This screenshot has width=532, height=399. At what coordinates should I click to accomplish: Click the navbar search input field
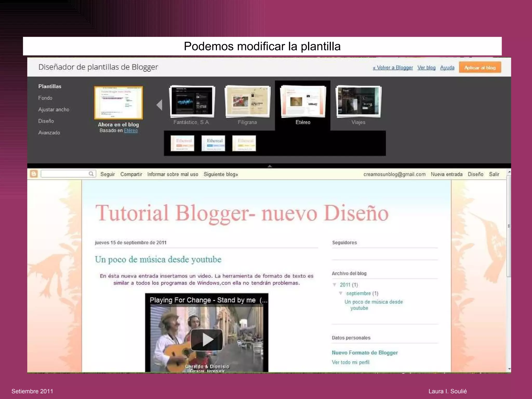coord(65,174)
